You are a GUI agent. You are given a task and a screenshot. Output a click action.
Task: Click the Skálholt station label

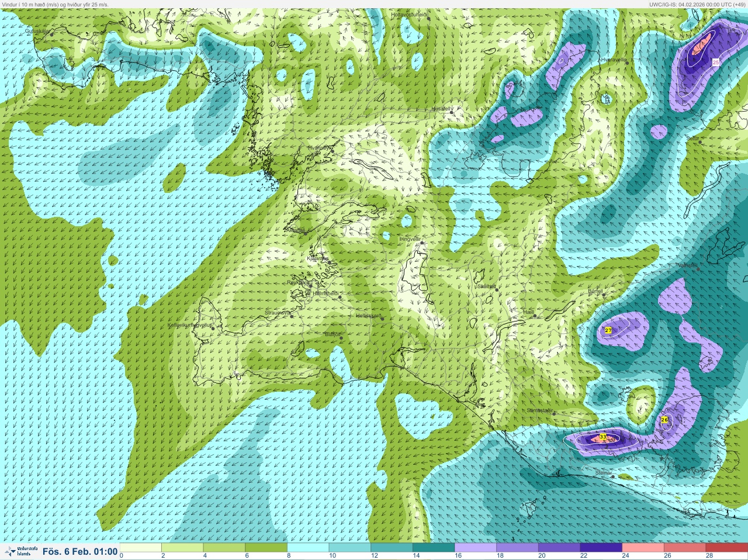click(486, 286)
